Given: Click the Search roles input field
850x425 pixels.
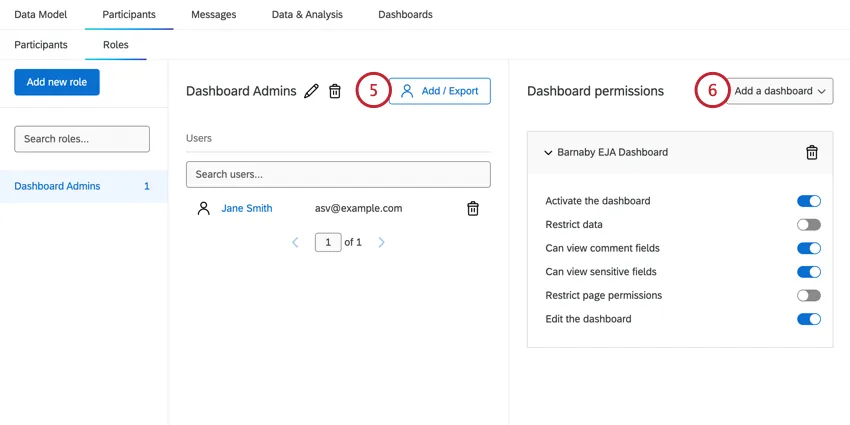Looking at the screenshot, I should pyautogui.click(x=82, y=139).
